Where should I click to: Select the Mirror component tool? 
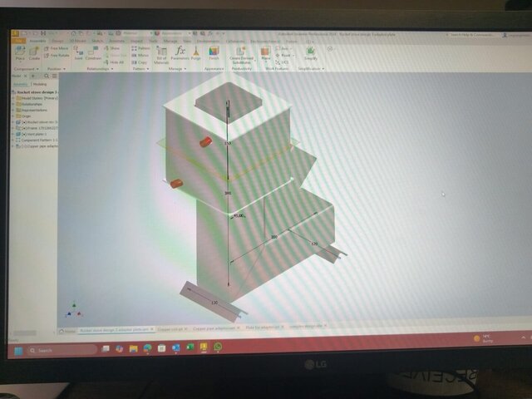pos(140,55)
